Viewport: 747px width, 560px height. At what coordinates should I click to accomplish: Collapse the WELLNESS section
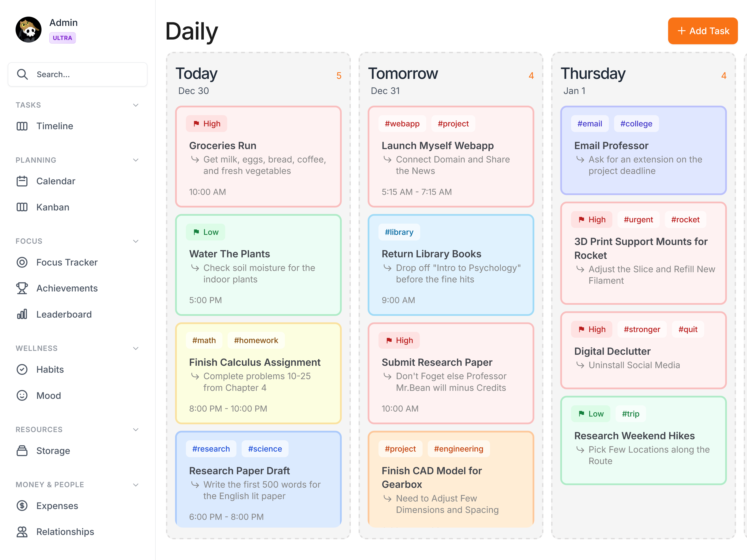point(136,348)
